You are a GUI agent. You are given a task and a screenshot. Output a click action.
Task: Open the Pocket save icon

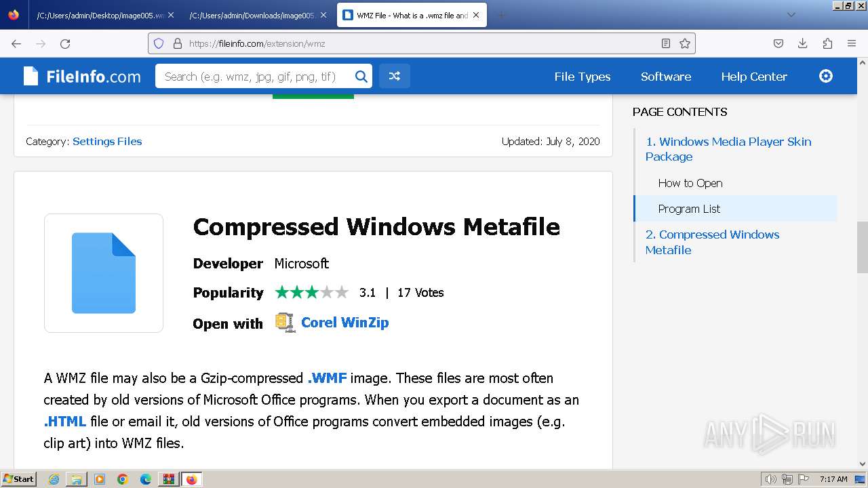click(778, 43)
